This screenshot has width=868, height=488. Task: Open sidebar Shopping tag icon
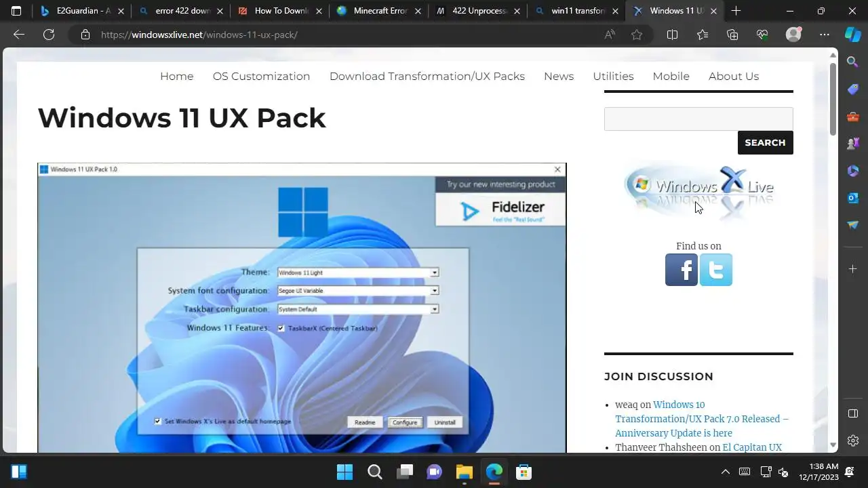(x=853, y=89)
